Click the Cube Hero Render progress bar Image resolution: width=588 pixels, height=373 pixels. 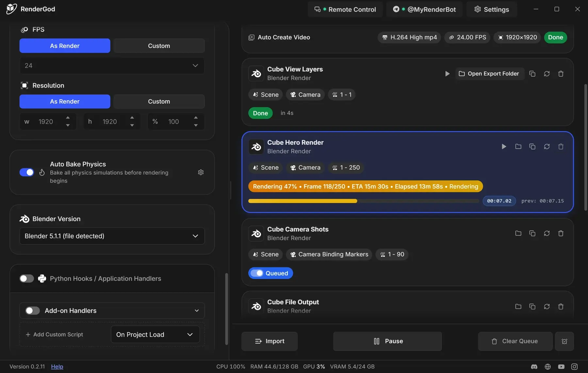coord(364,201)
